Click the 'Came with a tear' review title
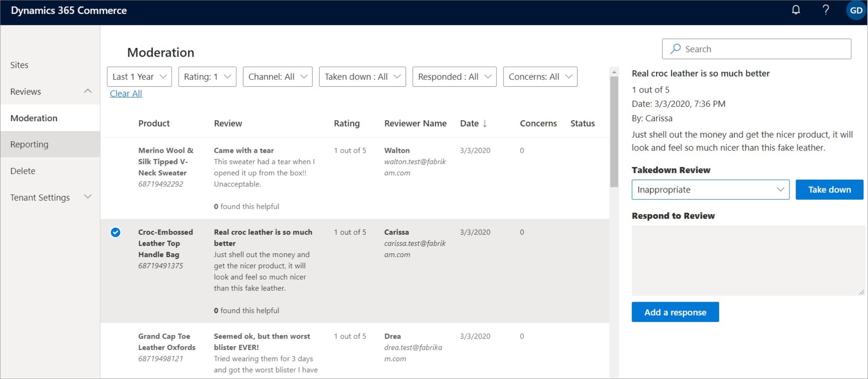The width and height of the screenshot is (868, 379). 244,150
